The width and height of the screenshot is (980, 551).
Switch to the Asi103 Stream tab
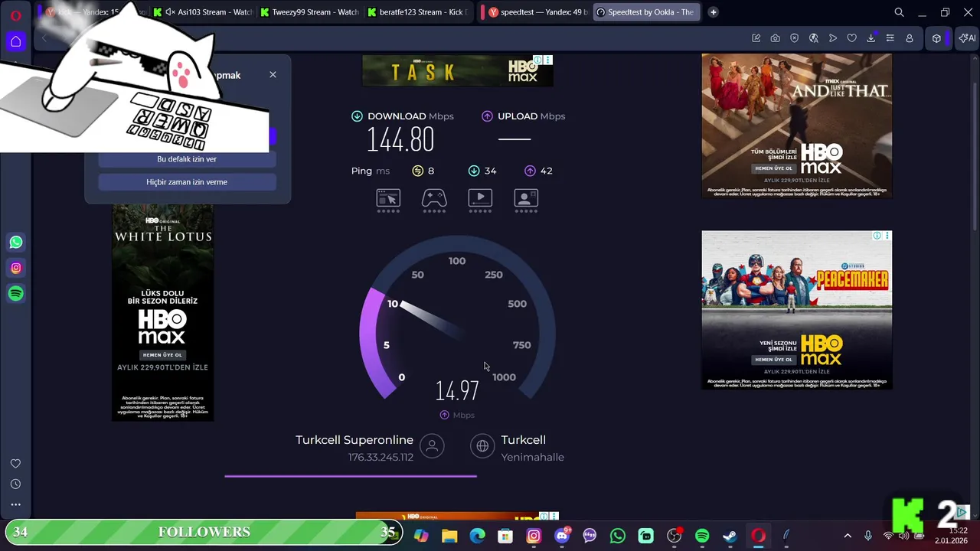pyautogui.click(x=202, y=12)
